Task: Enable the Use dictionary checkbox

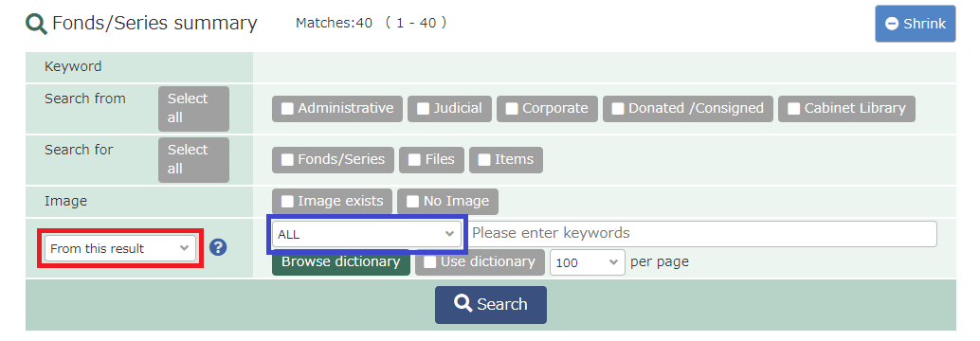Action: [x=430, y=262]
